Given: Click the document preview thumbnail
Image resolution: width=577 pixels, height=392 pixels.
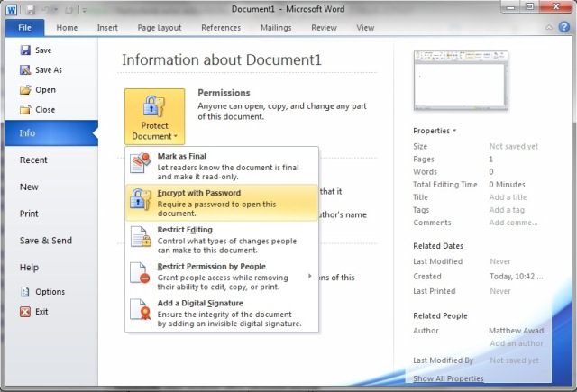Looking at the screenshot, I should click(x=461, y=80).
